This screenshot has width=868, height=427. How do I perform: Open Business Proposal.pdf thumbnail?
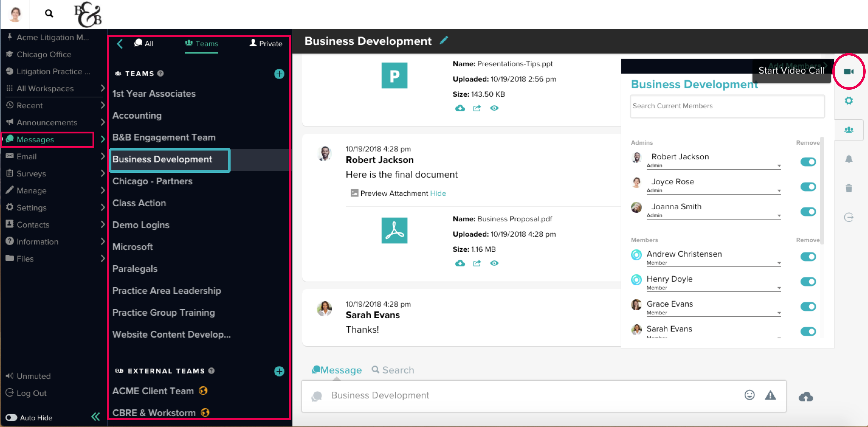point(394,230)
